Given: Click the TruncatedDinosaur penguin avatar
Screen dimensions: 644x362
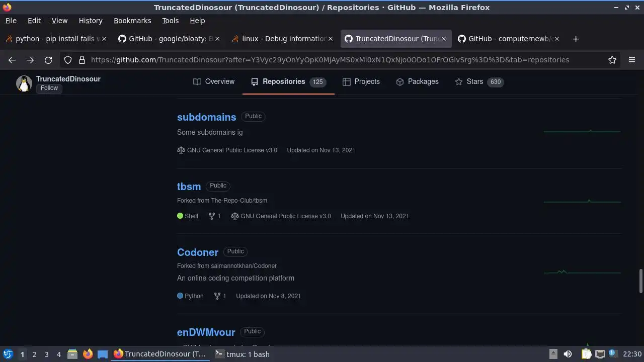Looking at the screenshot, I should tap(24, 83).
